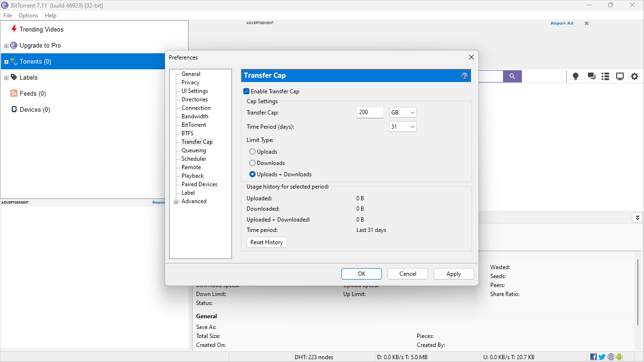Screen dimensions: 644x362
Task: Click the Transfer Cap help question icon
Action: coord(465,75)
